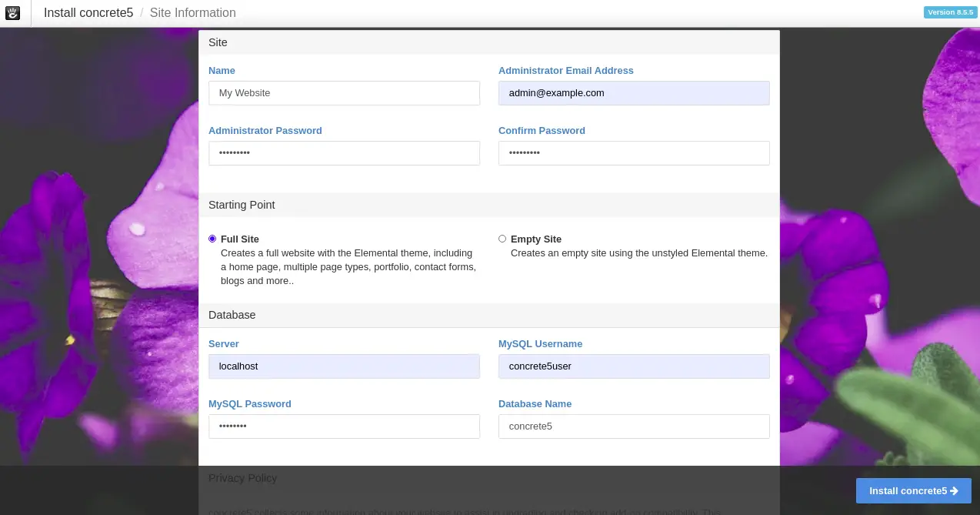Focus the Database Name field
The image size is (980, 515).
click(634, 426)
